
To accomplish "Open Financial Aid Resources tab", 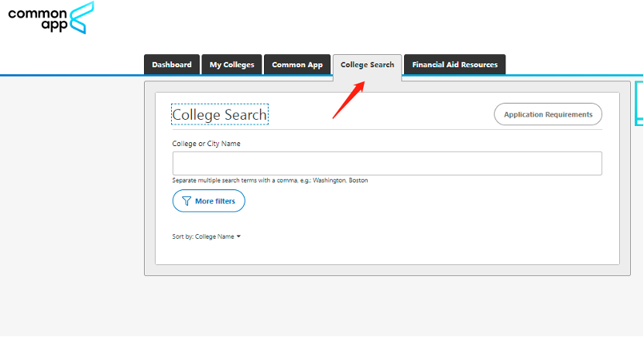I will [x=454, y=64].
